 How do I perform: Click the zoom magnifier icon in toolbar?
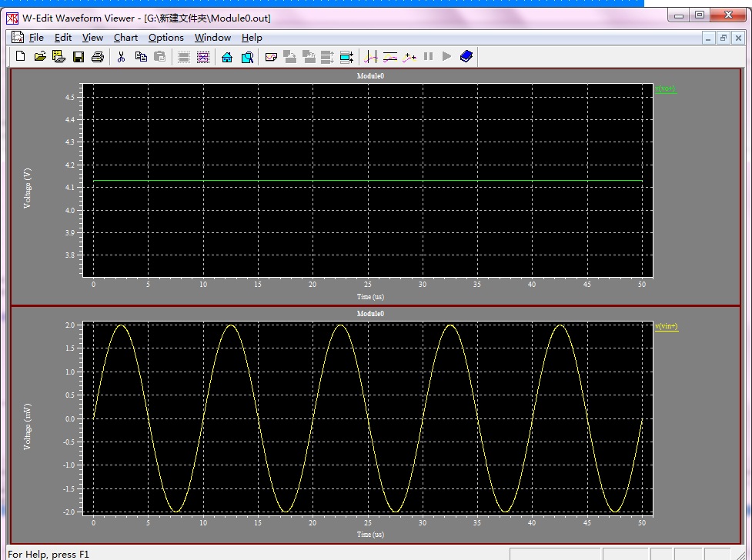(x=247, y=56)
